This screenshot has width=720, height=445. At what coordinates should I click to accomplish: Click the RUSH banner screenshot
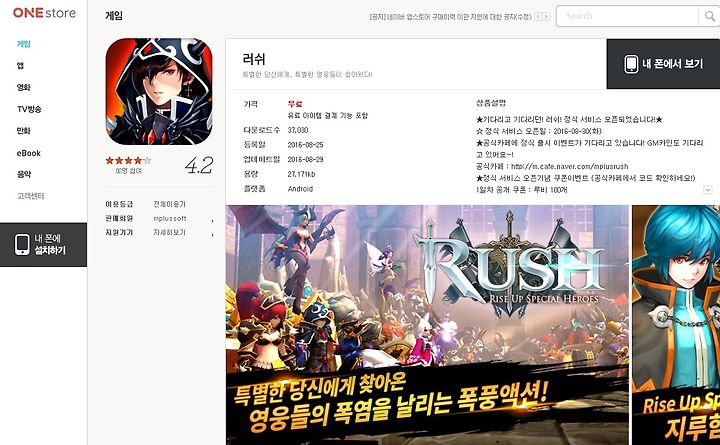427,325
